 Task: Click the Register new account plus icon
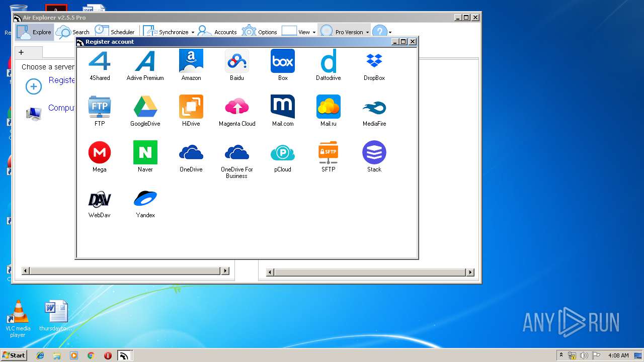[x=34, y=86]
